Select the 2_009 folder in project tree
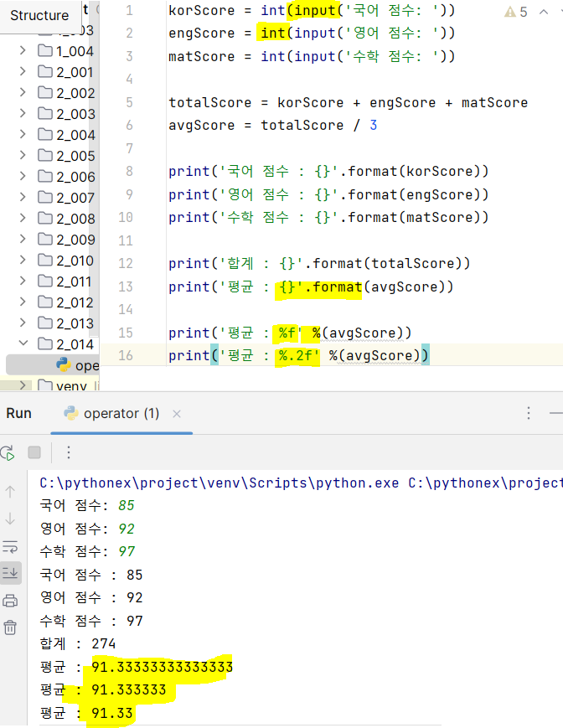The image size is (563, 728). (x=66, y=239)
